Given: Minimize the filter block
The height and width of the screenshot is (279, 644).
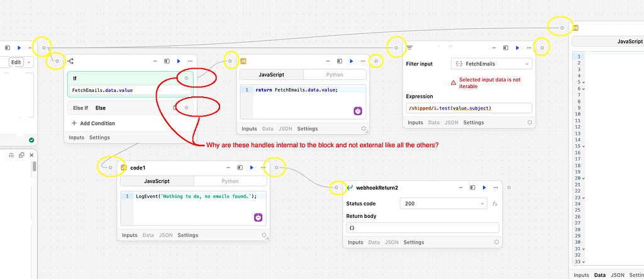Looking at the screenshot, I should [494, 48].
